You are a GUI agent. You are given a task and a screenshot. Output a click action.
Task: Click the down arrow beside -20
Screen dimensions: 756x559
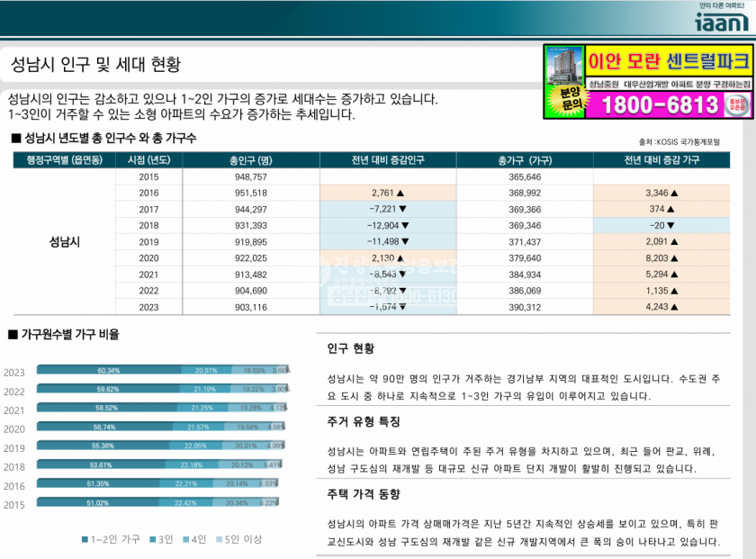pyautogui.click(x=671, y=226)
